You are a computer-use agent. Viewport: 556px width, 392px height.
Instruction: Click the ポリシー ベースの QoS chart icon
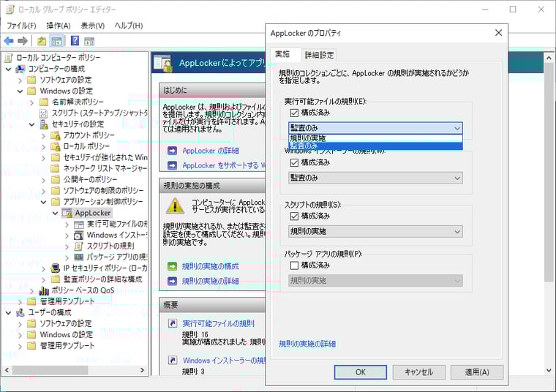coord(44,290)
